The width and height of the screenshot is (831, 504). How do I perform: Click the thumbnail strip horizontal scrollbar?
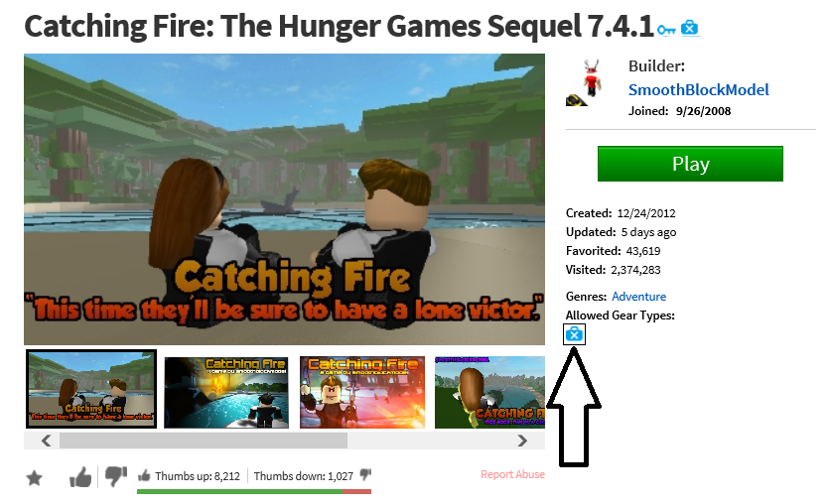click(x=284, y=441)
